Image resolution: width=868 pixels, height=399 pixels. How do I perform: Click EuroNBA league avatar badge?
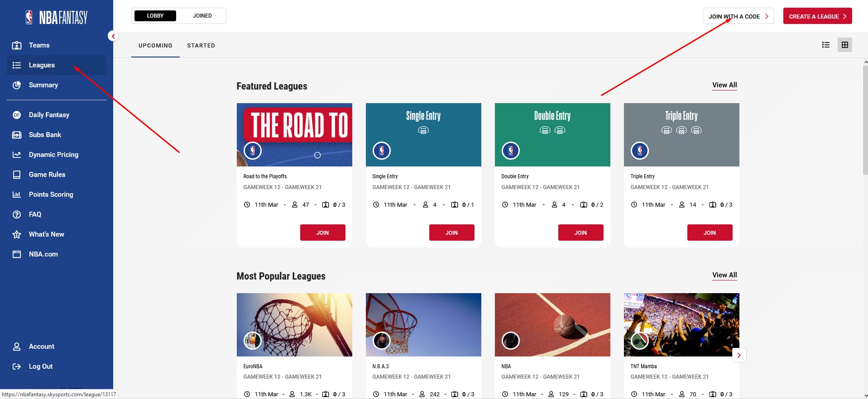tap(253, 341)
